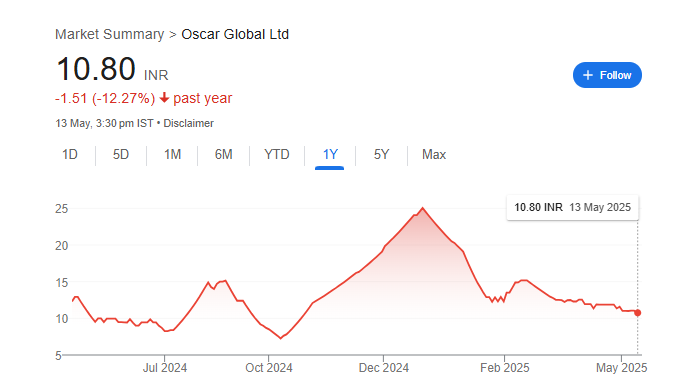Click the red down arrow icon
Viewport: 690px width, 390px height.
click(x=164, y=98)
